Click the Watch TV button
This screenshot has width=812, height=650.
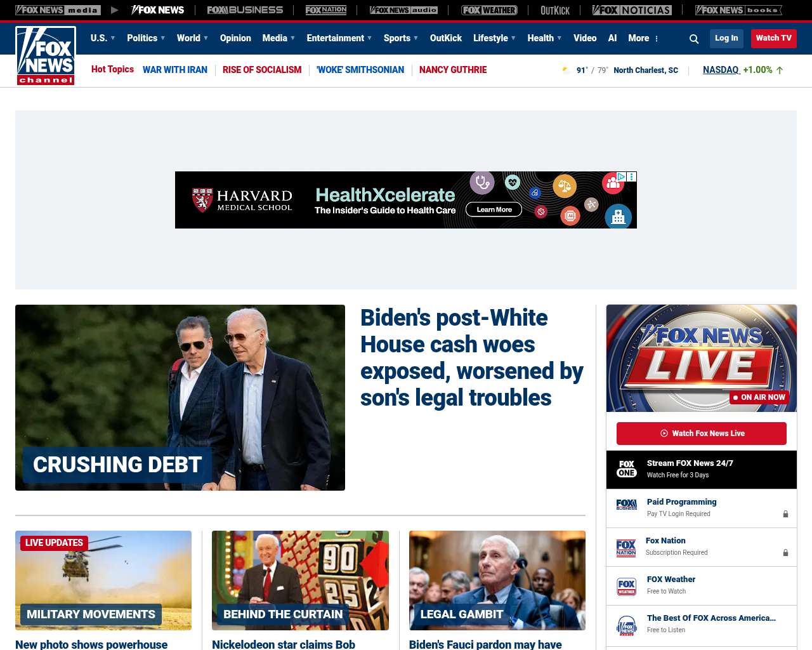point(774,38)
